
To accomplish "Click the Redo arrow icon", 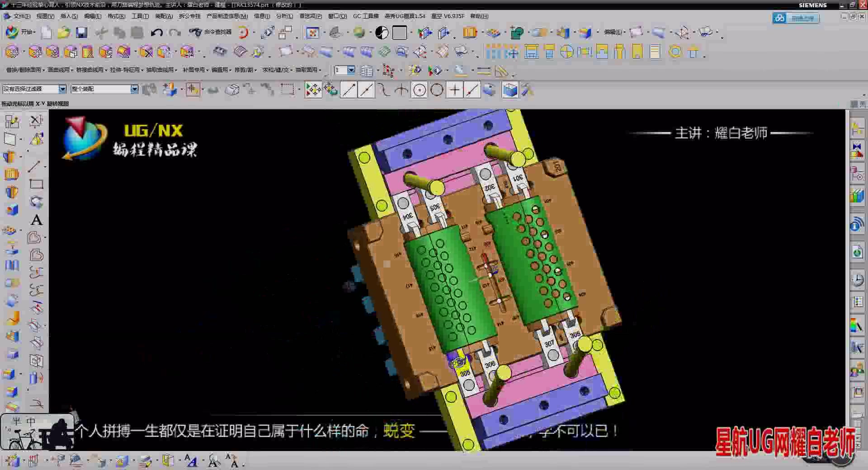I will click(175, 33).
